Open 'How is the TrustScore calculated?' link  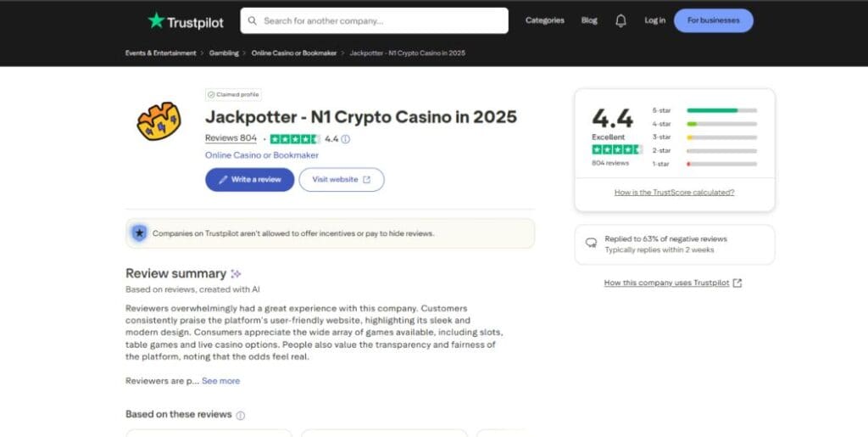[x=674, y=193]
